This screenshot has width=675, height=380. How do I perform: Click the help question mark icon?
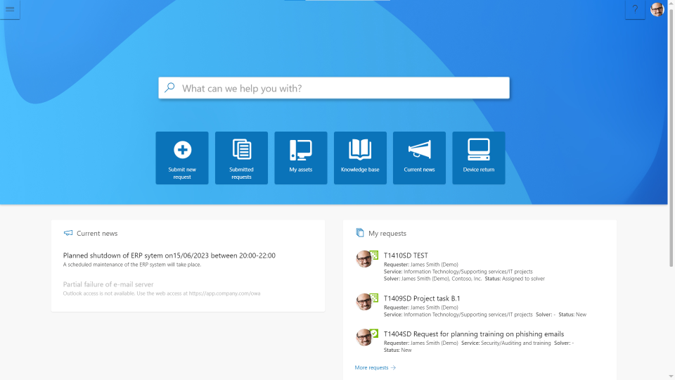point(635,9)
